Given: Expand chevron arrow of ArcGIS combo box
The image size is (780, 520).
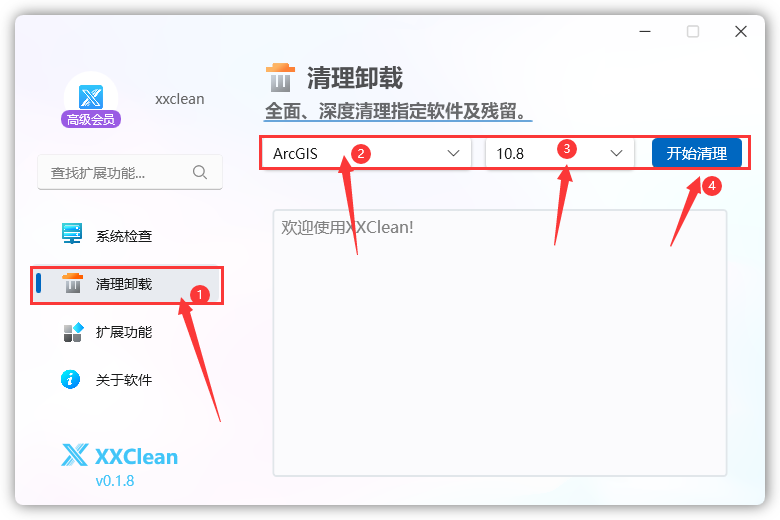Looking at the screenshot, I should (453, 153).
